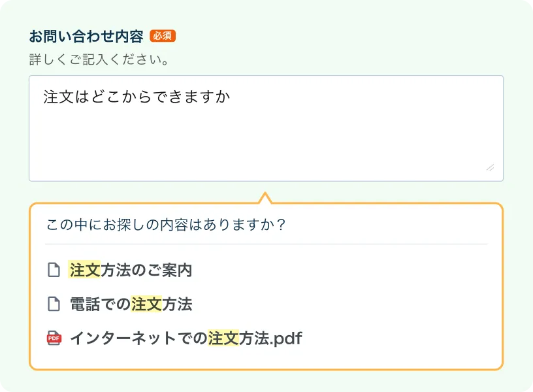
Task: Open the 注文方法のご案内 article
Action: coord(131,270)
